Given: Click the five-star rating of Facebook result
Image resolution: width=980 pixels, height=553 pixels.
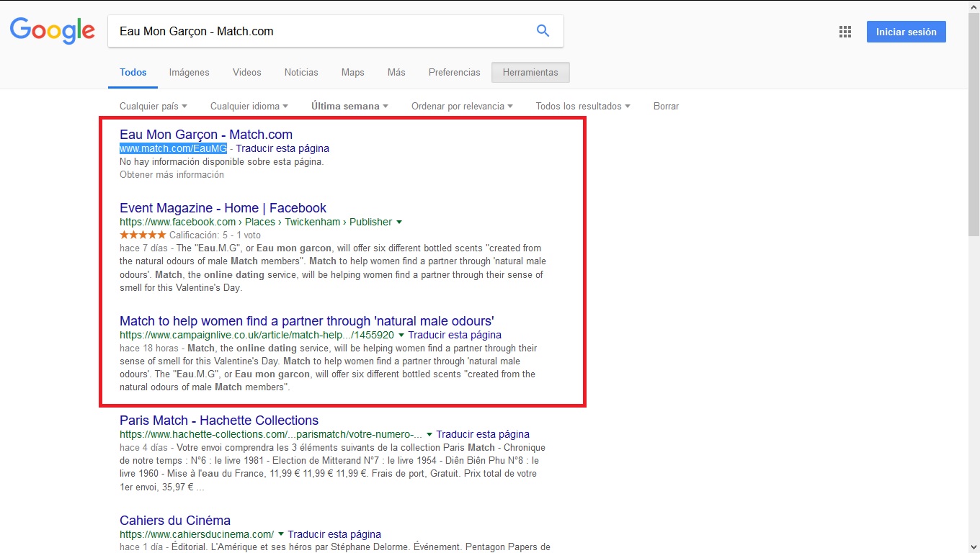Looking at the screenshot, I should (x=143, y=235).
